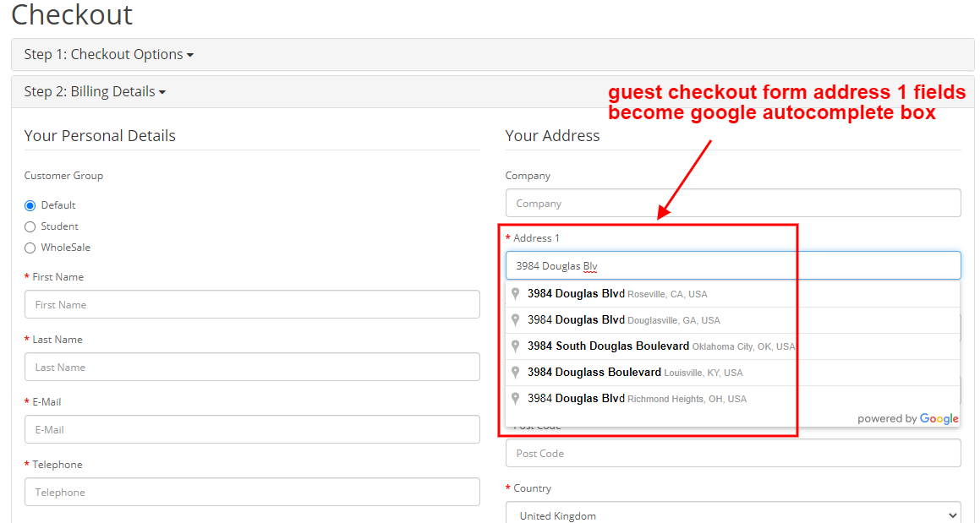
Task: Choose the Default customer group option
Action: pyautogui.click(x=30, y=204)
